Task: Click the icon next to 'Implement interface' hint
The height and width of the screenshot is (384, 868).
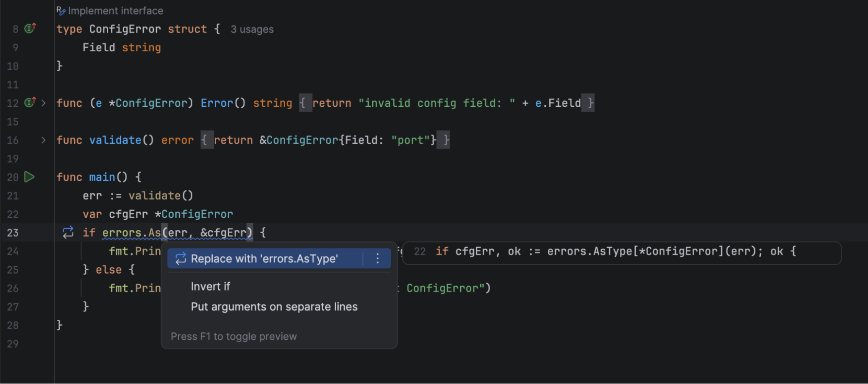Action: point(61,11)
